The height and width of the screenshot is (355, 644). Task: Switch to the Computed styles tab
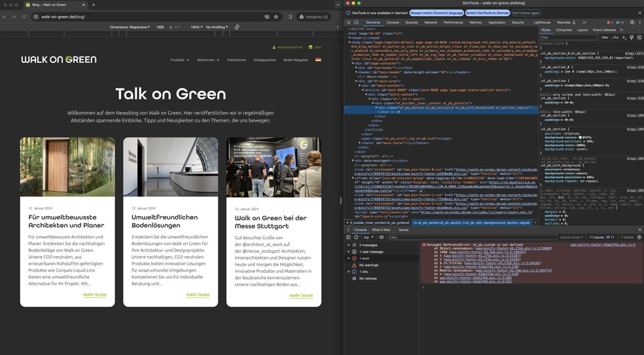[x=563, y=30]
